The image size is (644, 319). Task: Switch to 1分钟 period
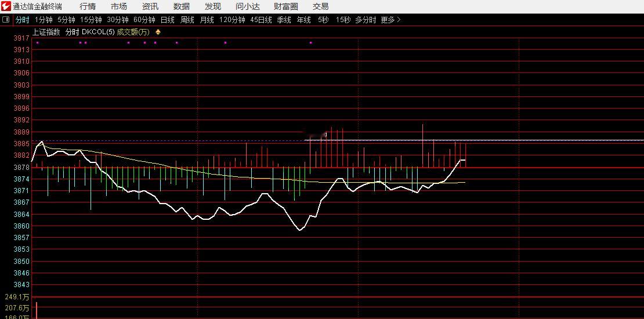44,20
